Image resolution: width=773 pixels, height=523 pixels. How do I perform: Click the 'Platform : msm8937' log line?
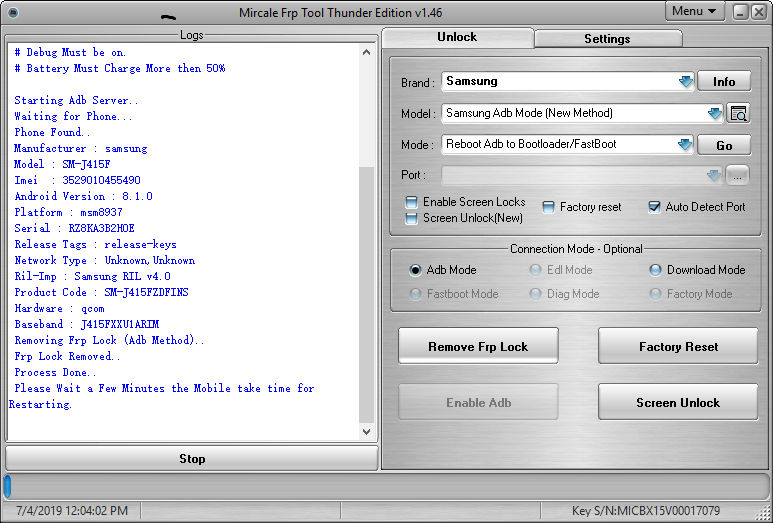point(69,212)
